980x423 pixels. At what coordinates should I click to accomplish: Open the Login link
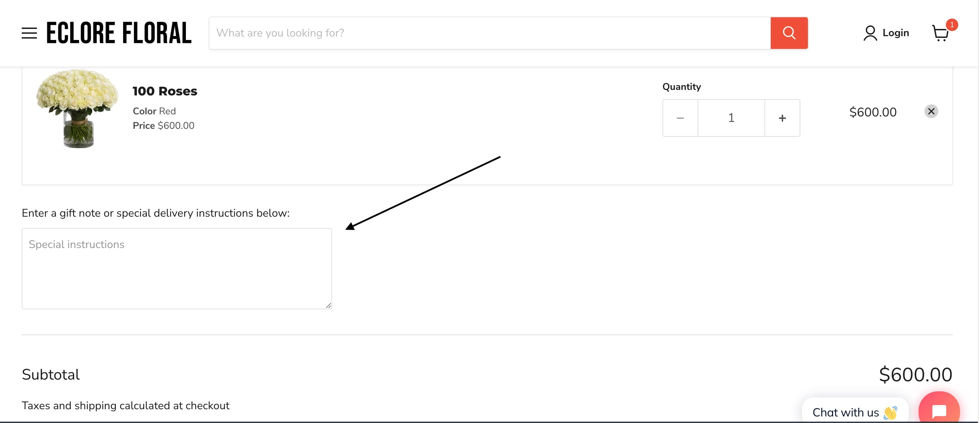pos(896,33)
